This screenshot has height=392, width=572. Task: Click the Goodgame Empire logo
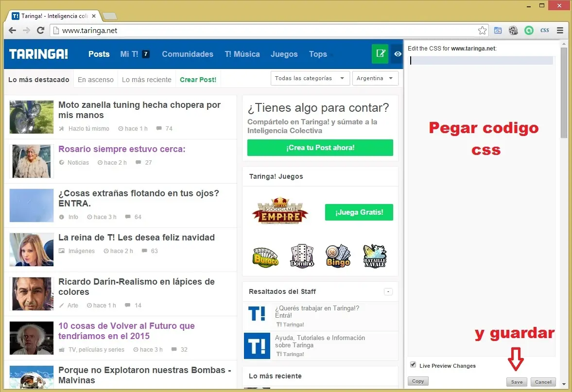click(x=280, y=211)
